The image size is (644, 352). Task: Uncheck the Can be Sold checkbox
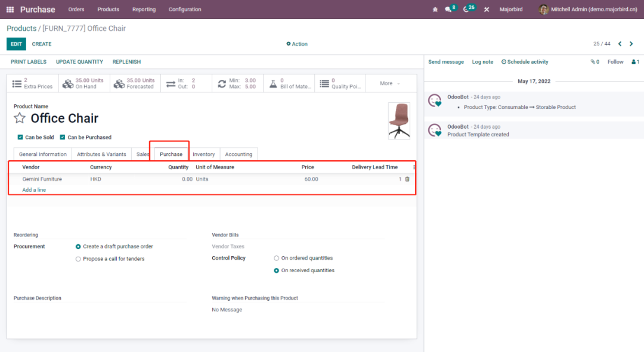(20, 138)
